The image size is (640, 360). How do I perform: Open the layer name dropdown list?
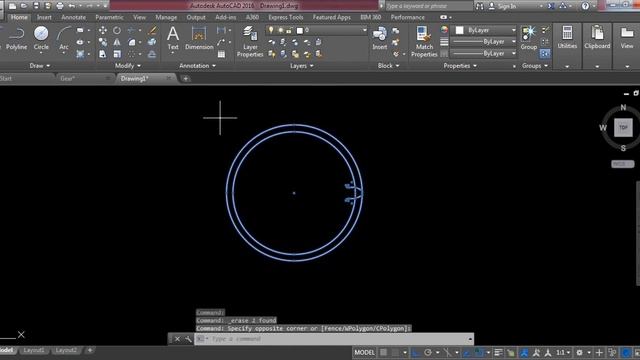(x=364, y=30)
